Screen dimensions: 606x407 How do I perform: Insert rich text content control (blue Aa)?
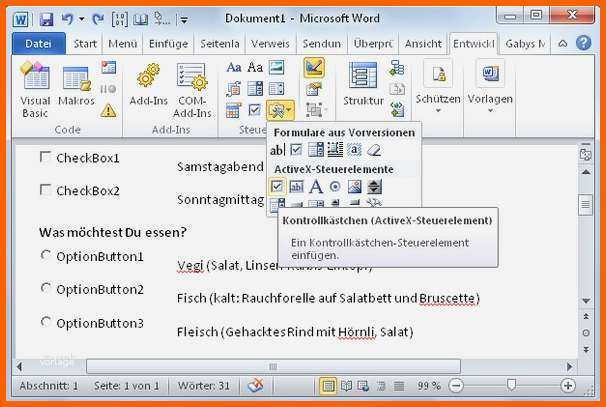point(234,67)
